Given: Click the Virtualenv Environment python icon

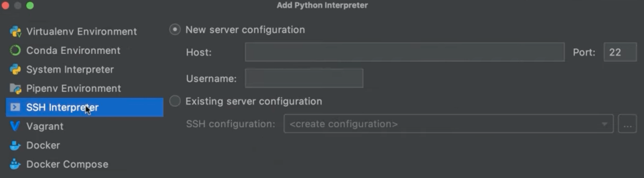Looking at the screenshot, I should pyautogui.click(x=15, y=32).
